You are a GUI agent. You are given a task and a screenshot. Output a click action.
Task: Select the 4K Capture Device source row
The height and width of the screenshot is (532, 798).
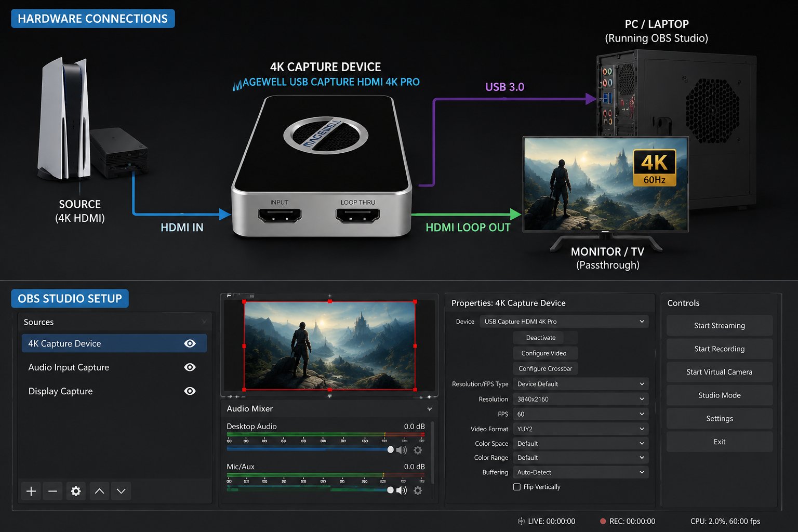point(114,343)
